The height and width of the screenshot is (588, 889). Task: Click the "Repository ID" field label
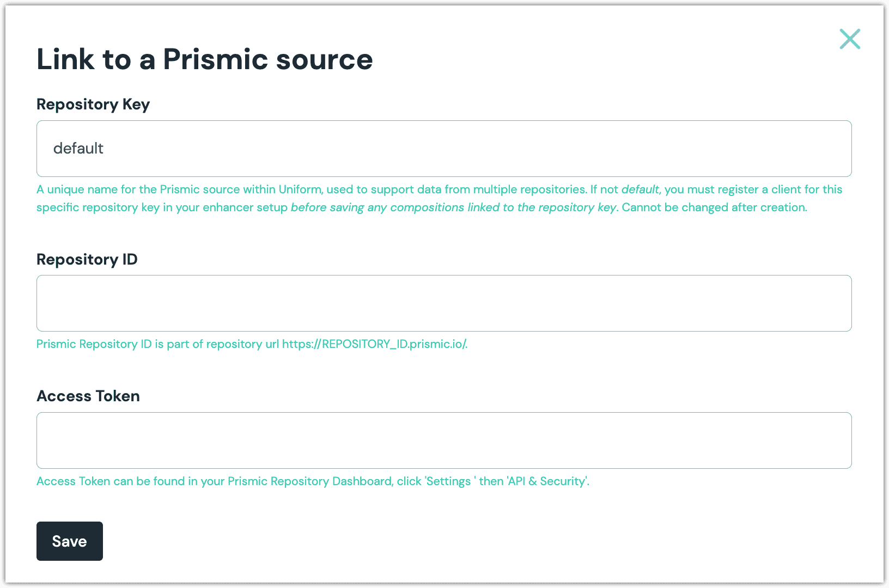87,259
